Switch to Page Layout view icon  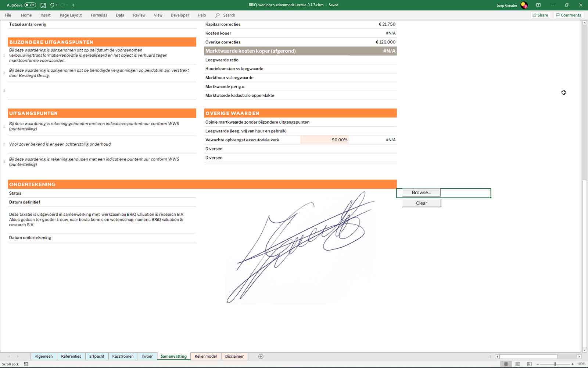point(517,364)
